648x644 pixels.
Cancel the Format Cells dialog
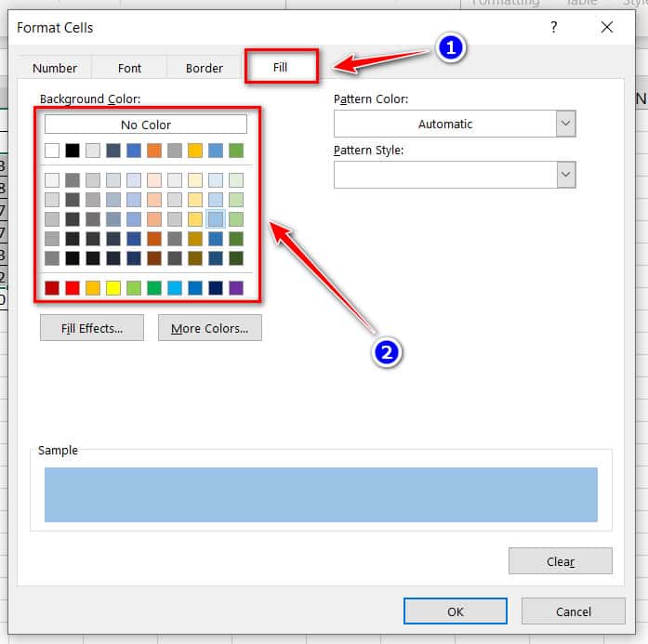coord(573,611)
